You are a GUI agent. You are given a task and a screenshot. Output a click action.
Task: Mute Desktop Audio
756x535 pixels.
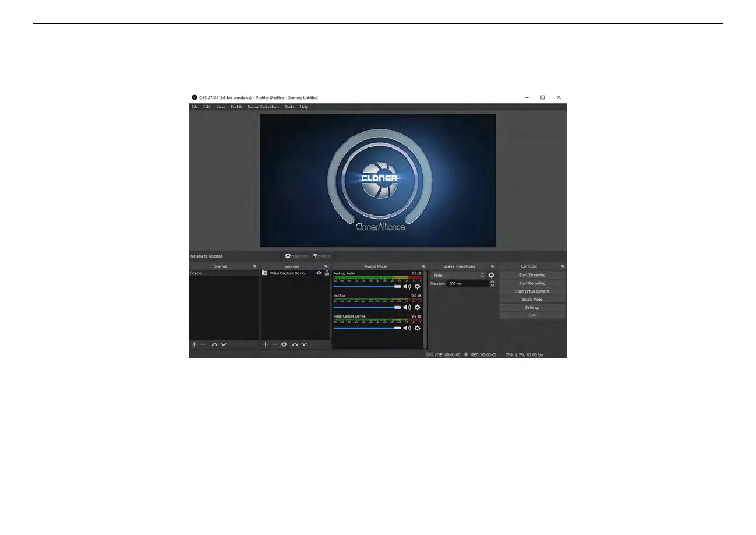tap(407, 286)
